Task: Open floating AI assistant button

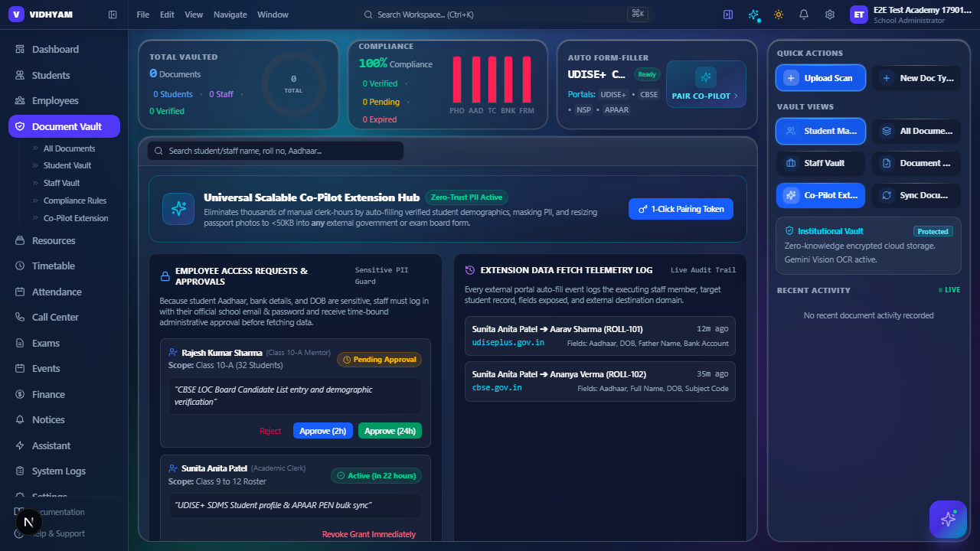Action: point(948,519)
